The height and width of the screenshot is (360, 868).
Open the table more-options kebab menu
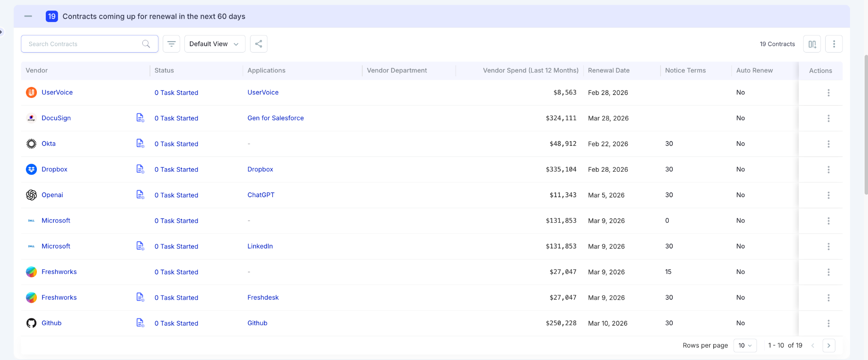[x=834, y=44]
